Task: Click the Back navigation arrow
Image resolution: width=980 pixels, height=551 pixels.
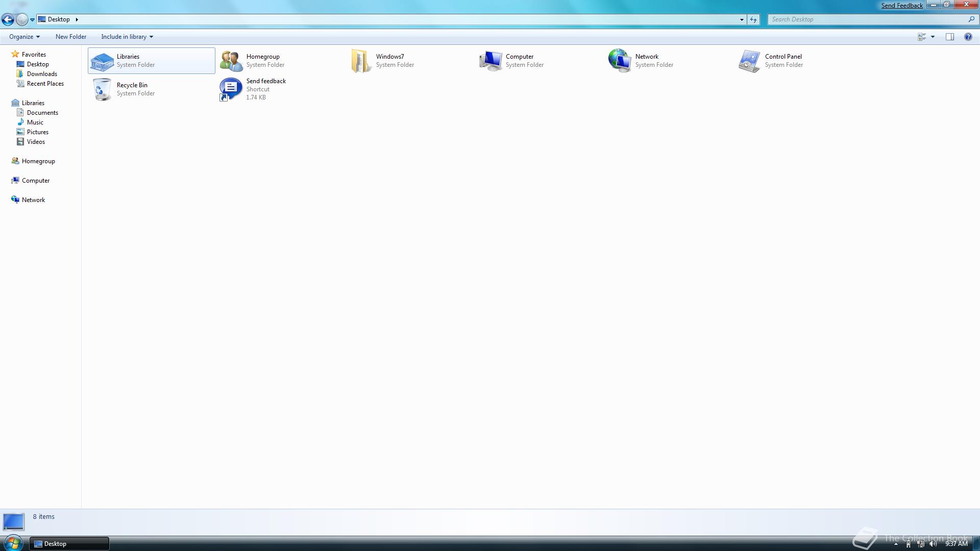Action: pos(8,19)
